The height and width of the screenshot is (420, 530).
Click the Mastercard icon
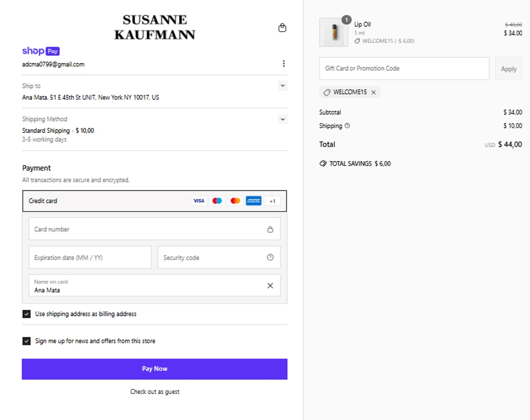235,201
